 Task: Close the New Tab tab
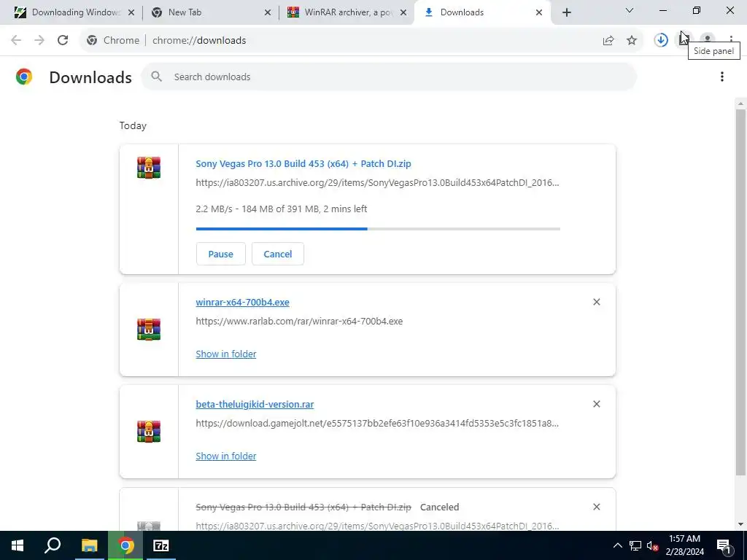tap(268, 12)
